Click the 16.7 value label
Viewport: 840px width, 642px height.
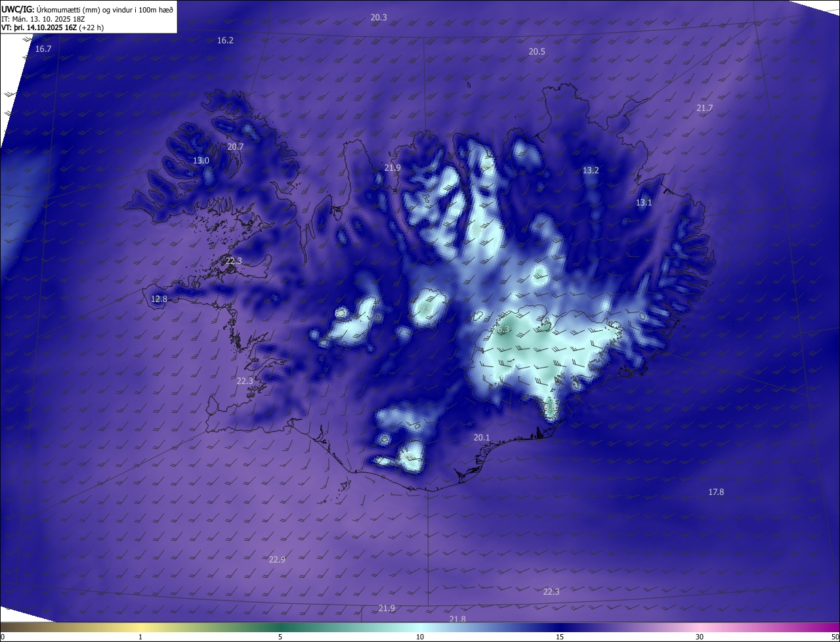pyautogui.click(x=43, y=49)
